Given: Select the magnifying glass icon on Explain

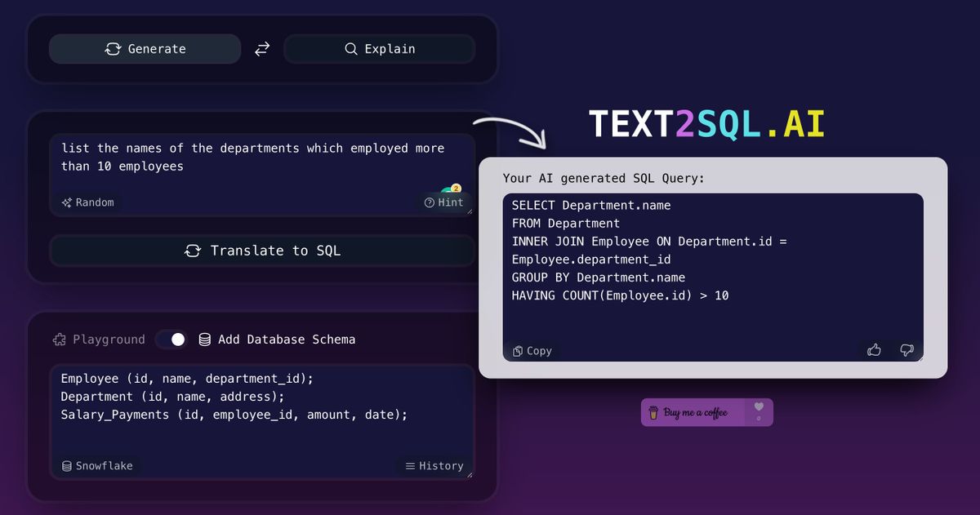Looking at the screenshot, I should 350,49.
